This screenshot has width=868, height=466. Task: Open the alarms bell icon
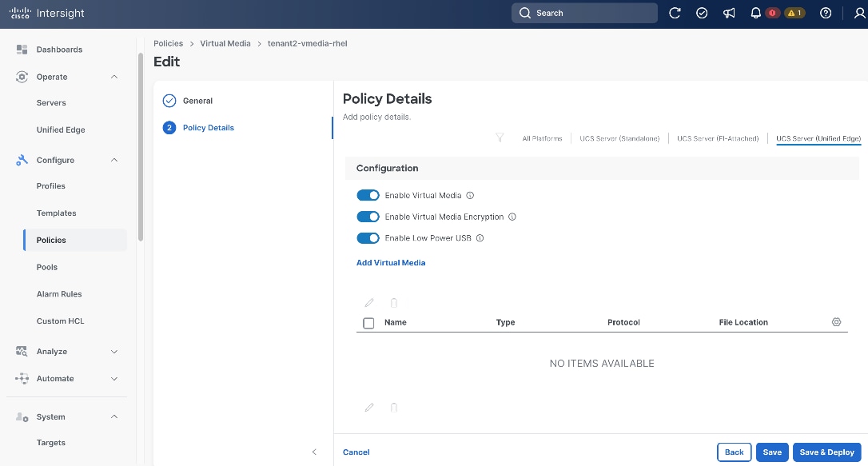pos(755,13)
